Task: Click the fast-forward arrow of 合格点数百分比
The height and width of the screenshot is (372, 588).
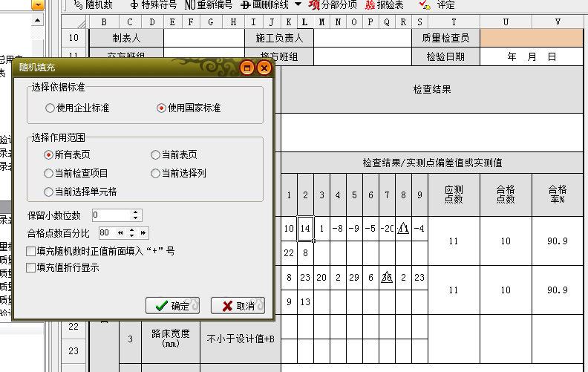Action: pos(143,232)
